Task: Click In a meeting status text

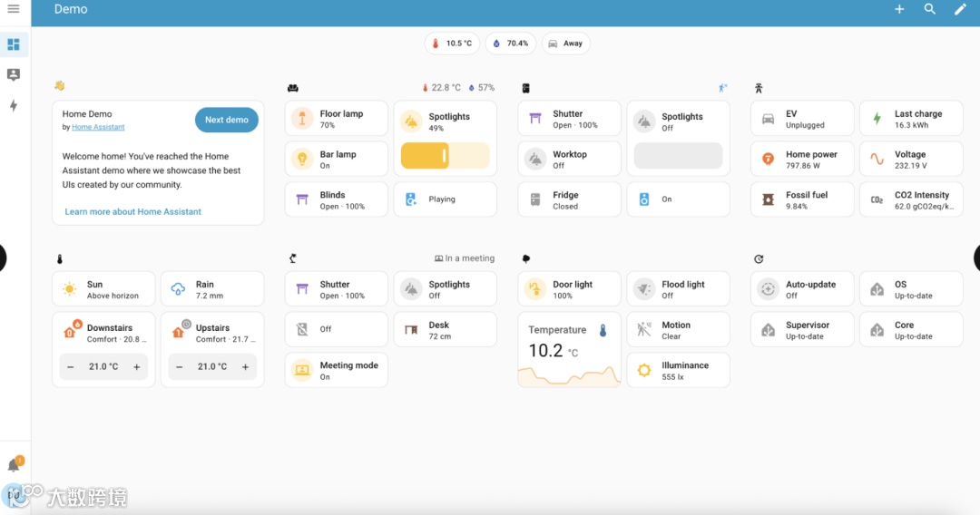Action: pos(469,258)
